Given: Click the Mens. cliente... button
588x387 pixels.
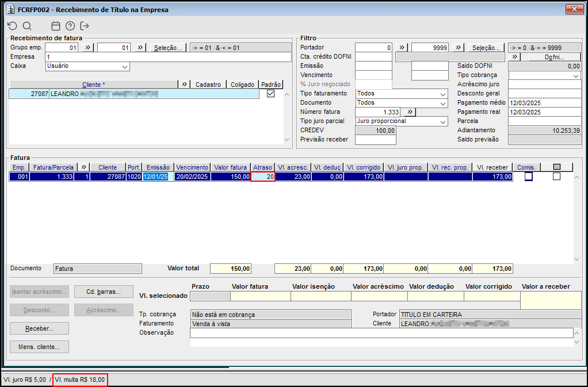Looking at the screenshot, I should [x=39, y=347].
